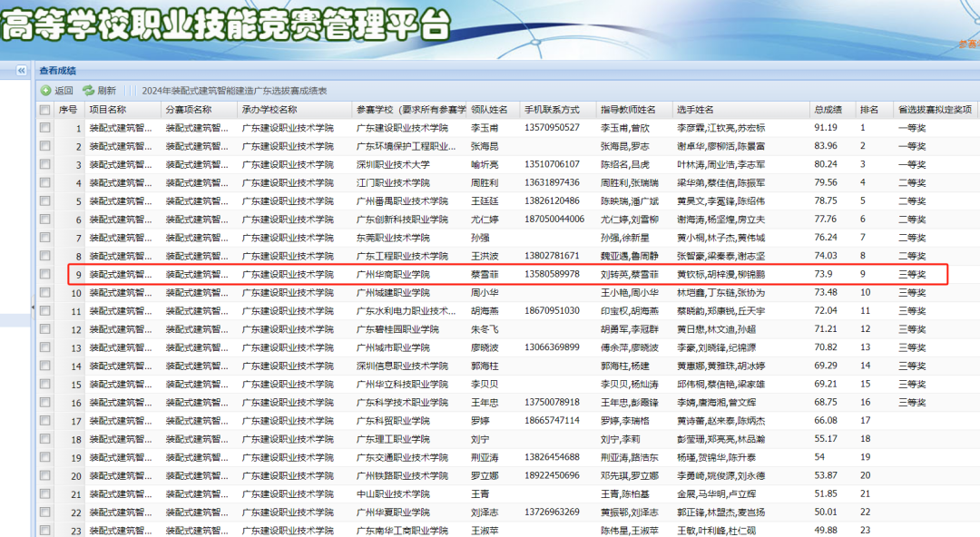Select the 承办学校名称 column header
Viewport: 980px width, 537px height.
[269, 110]
